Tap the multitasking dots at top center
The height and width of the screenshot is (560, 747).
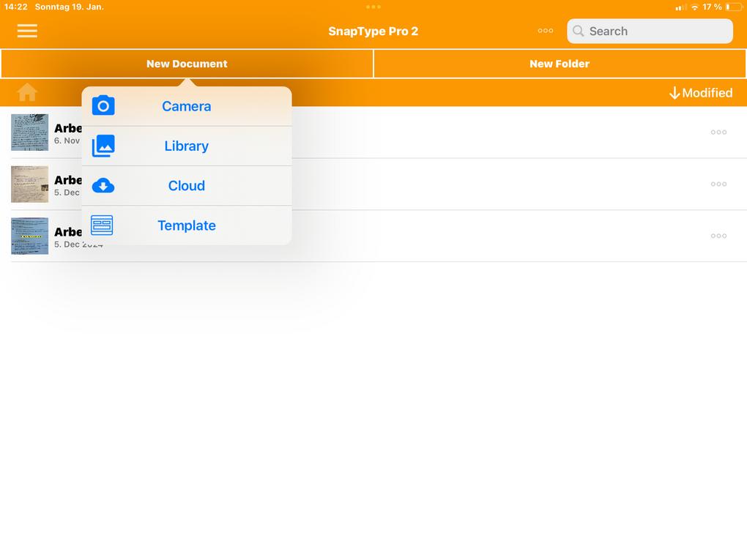click(373, 7)
